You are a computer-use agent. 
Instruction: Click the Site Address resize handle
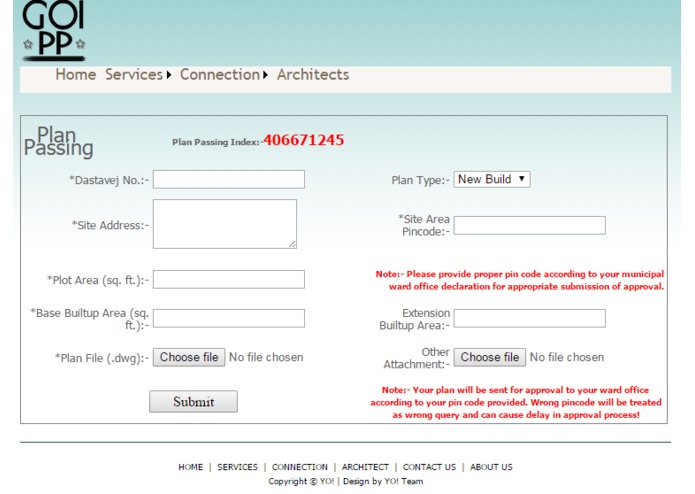click(293, 244)
